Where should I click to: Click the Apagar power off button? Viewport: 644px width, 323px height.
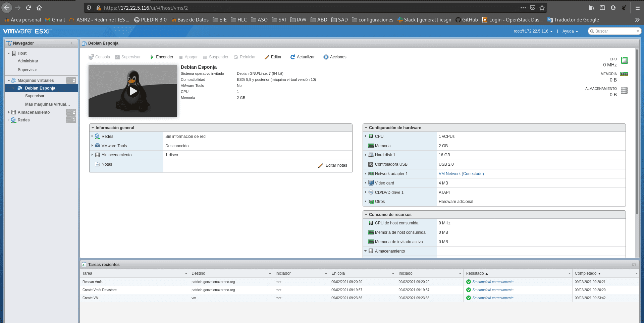[x=188, y=57]
